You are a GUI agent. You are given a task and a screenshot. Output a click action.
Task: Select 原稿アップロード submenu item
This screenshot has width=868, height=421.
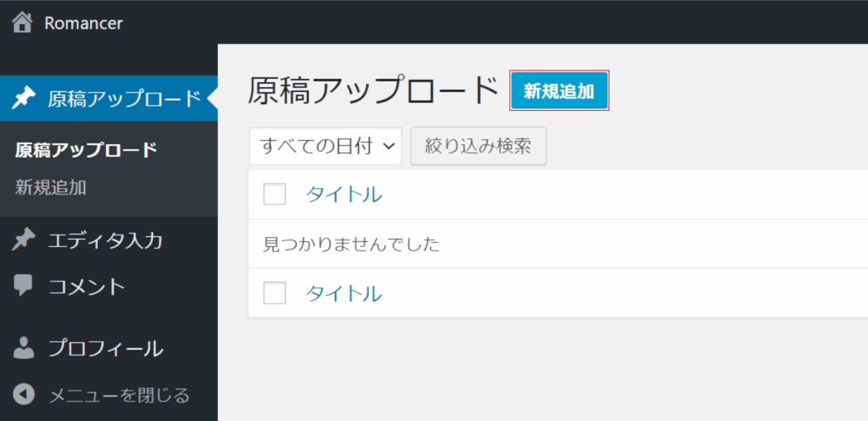[86, 149]
